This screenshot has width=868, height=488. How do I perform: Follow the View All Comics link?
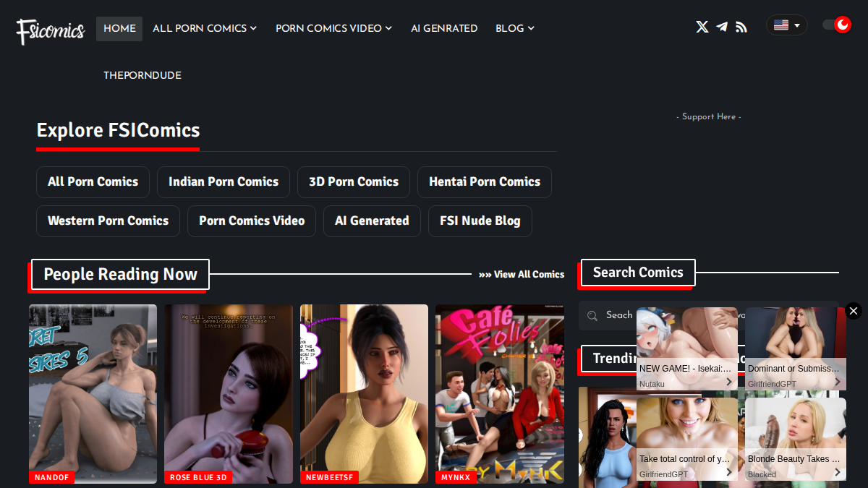pyautogui.click(x=522, y=275)
